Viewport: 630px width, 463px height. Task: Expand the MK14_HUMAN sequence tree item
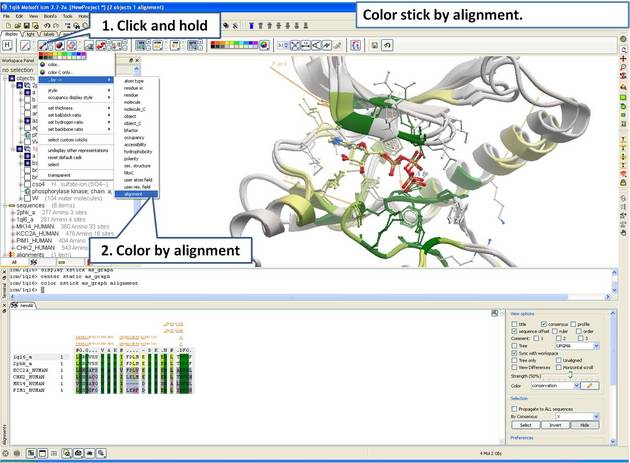tap(12, 226)
